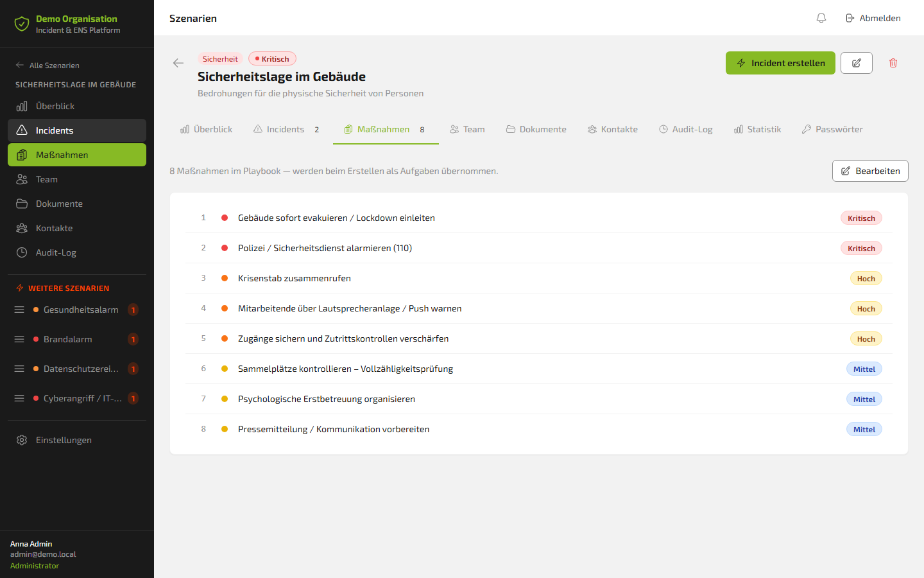Click the Incident erstellen button
924x578 pixels.
(780, 63)
